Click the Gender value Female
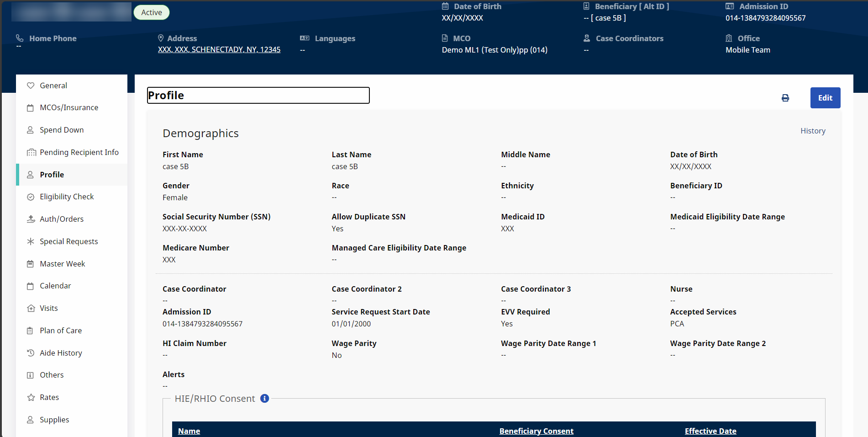The height and width of the screenshot is (437, 868). pos(175,197)
